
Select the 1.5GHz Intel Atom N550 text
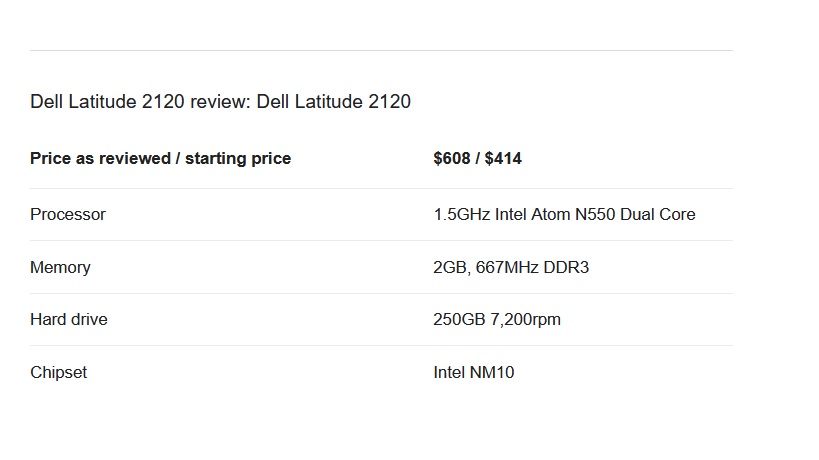[x=524, y=214]
